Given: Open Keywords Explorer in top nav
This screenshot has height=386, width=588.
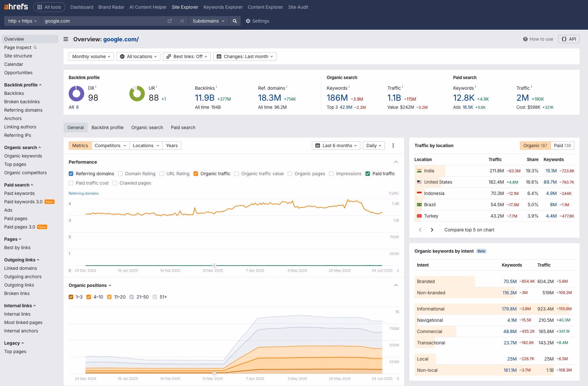Looking at the screenshot, I should tap(223, 7).
